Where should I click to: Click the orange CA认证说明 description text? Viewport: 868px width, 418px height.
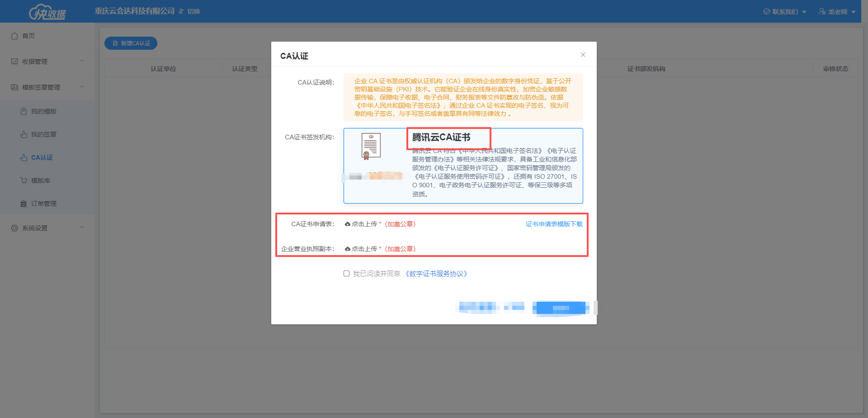pyautogui.click(x=463, y=97)
